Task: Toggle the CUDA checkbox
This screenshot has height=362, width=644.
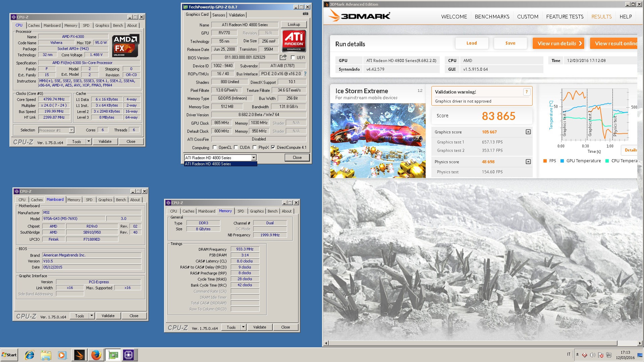Action: (236, 147)
